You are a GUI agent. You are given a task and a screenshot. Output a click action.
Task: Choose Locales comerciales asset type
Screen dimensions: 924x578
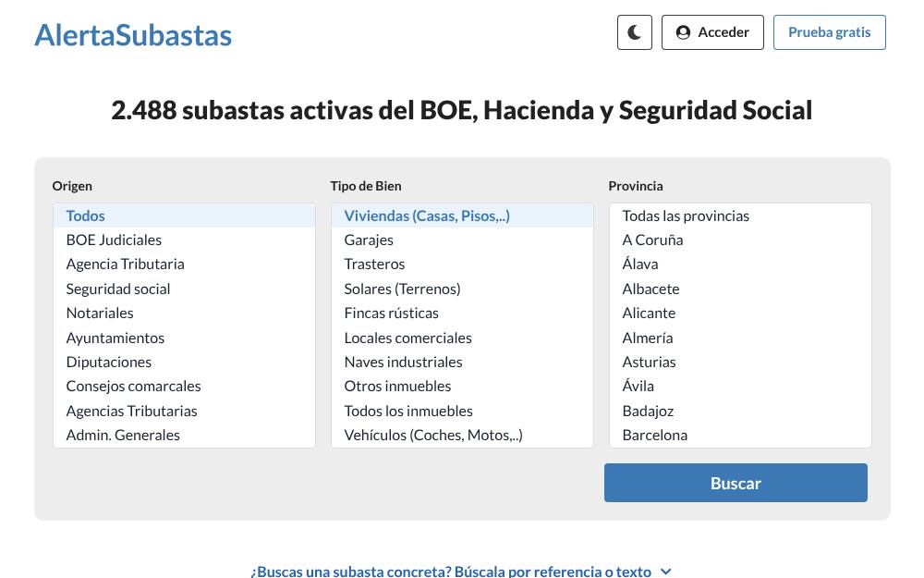pyautogui.click(x=462, y=338)
